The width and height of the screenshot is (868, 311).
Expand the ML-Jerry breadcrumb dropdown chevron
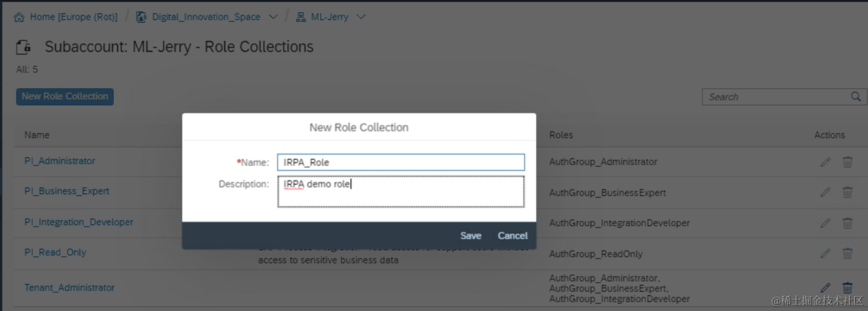pyautogui.click(x=361, y=17)
